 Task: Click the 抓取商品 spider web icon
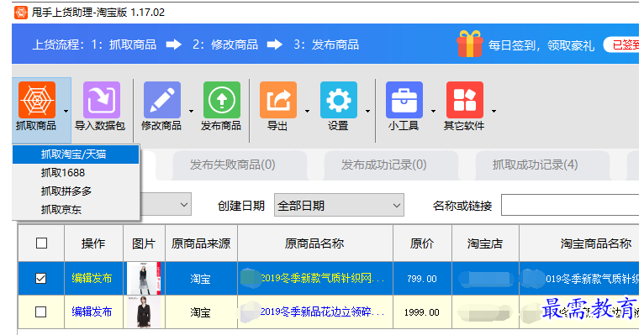click(x=36, y=100)
